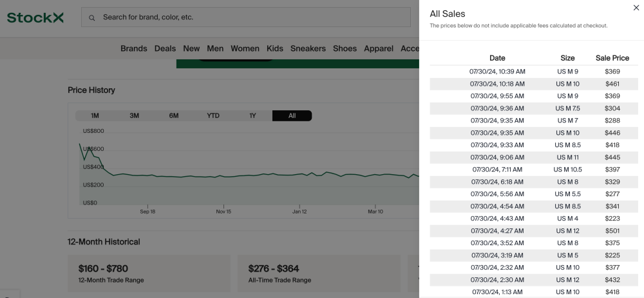Screen dimensions: 644x298
Task: Close the All Sales panel
Action: pos(636,8)
